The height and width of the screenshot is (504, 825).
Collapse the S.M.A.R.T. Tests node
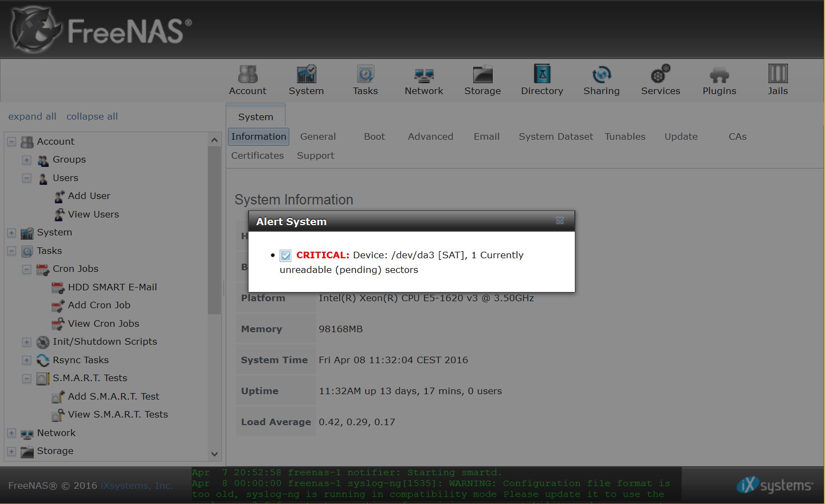click(x=27, y=378)
